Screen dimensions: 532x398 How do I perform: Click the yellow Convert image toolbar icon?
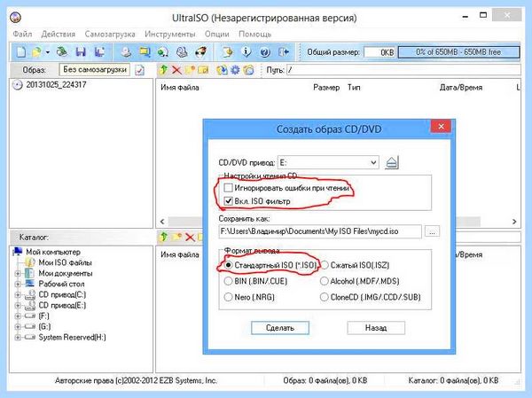(145, 52)
